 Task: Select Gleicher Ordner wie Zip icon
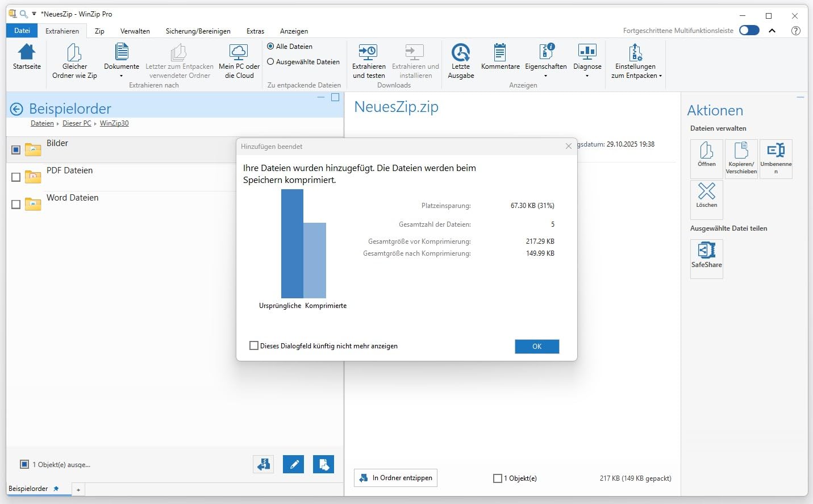[74, 52]
